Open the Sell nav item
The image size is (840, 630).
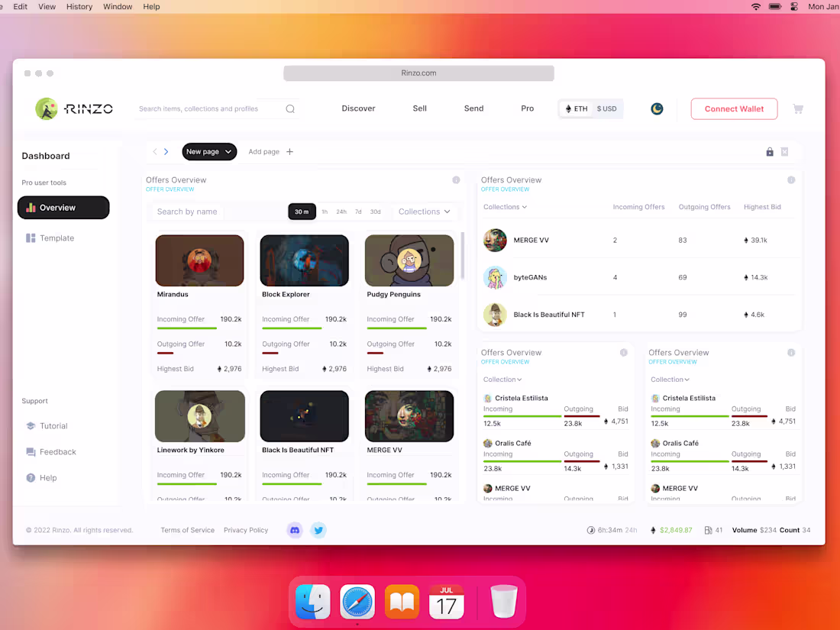pyautogui.click(x=419, y=108)
